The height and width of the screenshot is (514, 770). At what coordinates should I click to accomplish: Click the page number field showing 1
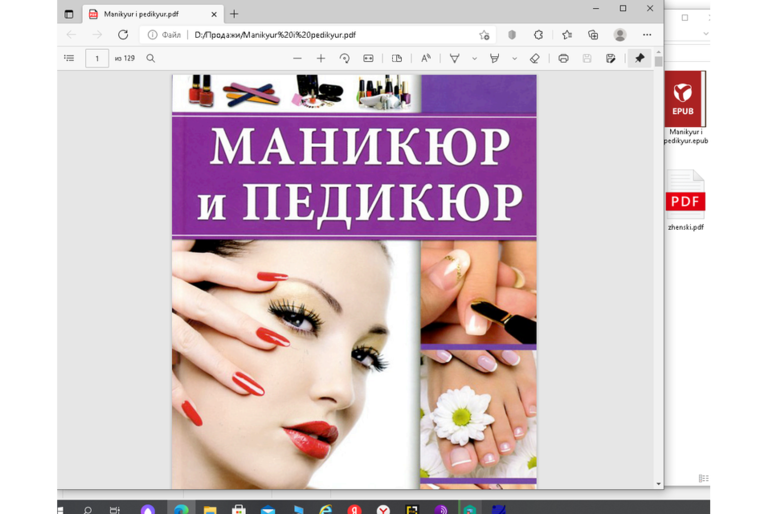(97, 58)
